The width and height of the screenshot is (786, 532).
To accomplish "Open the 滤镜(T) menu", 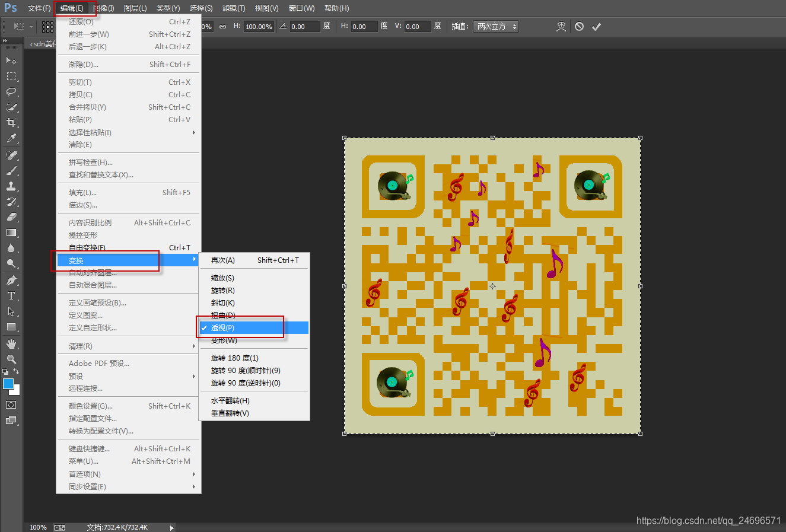I will tap(234, 8).
